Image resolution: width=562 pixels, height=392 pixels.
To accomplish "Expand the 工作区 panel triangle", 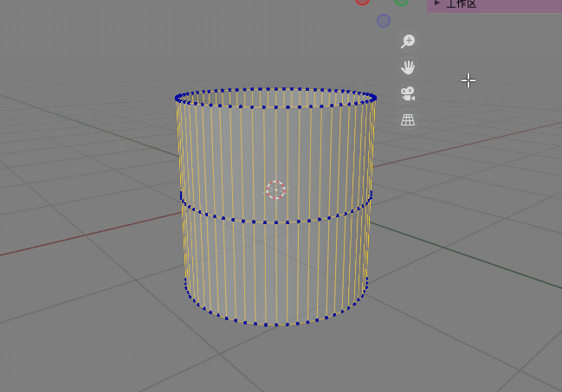I will [437, 3].
